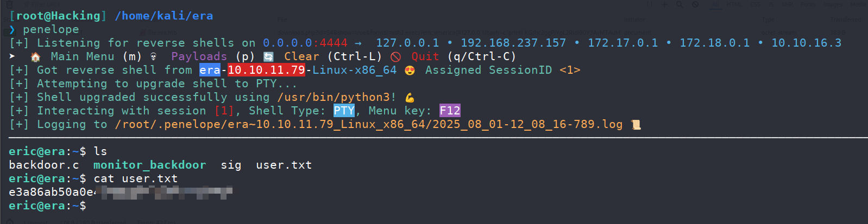Click the flexed bicep emoji after python3

410,98
